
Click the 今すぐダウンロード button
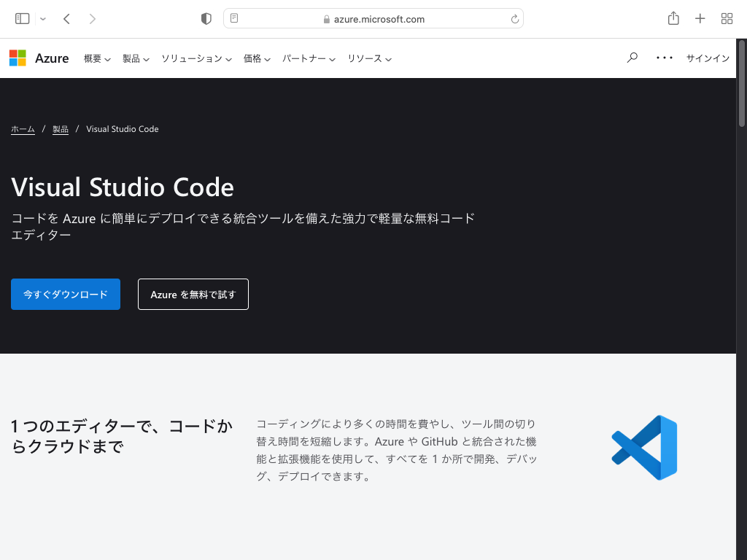pyautogui.click(x=66, y=295)
